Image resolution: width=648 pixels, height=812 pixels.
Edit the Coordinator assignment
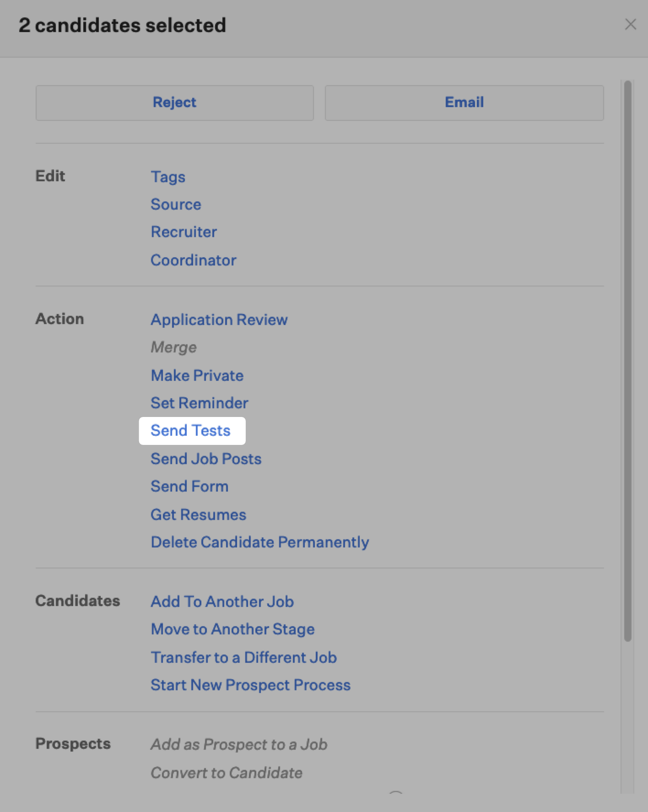coord(193,260)
